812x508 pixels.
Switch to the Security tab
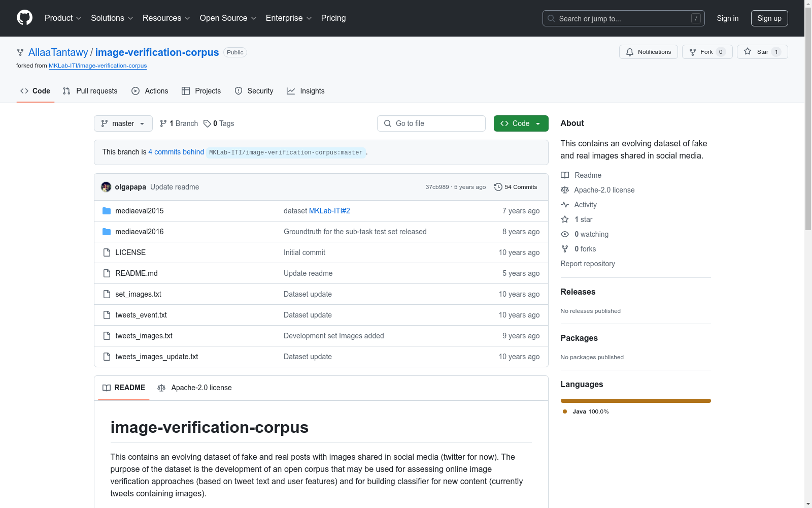pos(254,91)
